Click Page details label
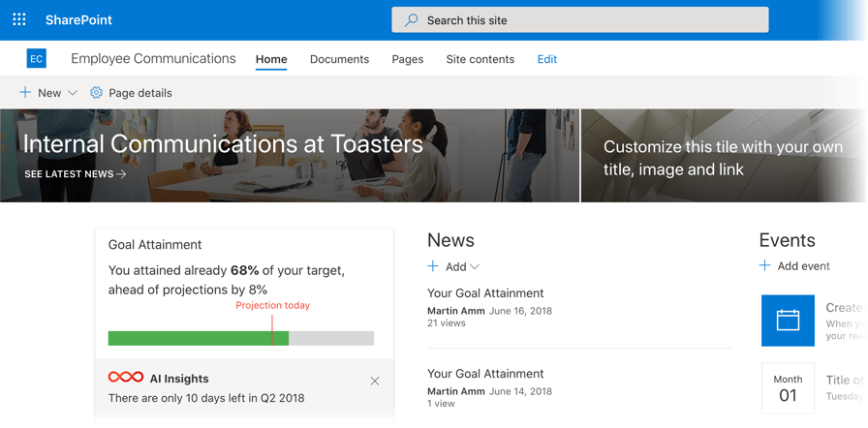 (x=140, y=93)
